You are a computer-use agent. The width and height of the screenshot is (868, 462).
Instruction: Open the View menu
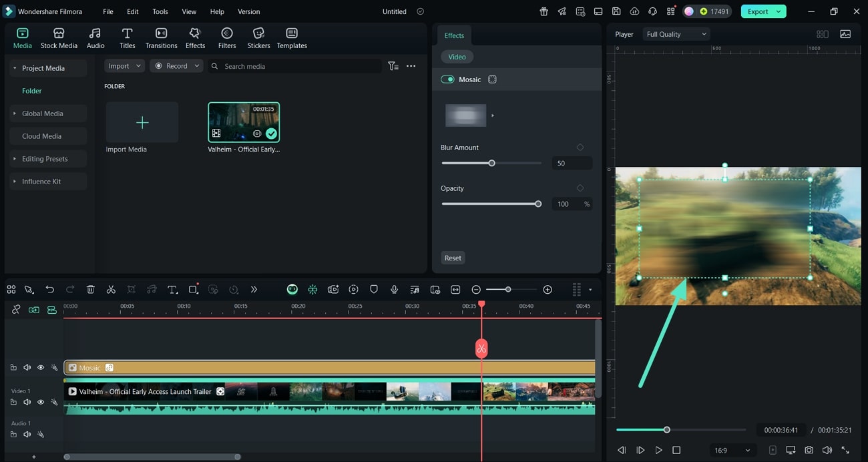coord(189,11)
